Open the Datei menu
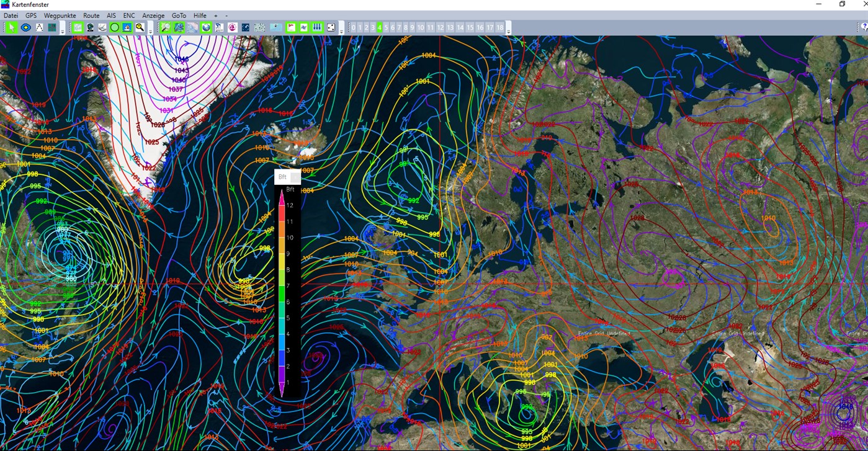 (11, 15)
